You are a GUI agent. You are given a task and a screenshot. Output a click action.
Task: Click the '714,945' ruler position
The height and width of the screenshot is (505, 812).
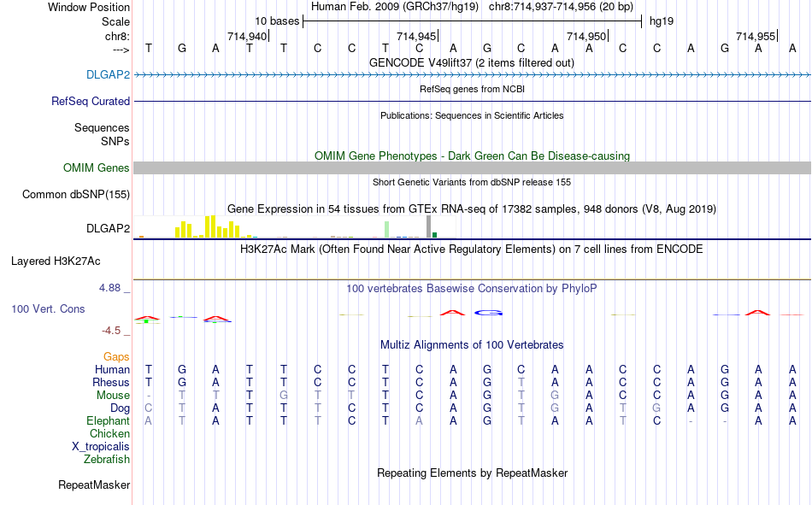point(416,36)
